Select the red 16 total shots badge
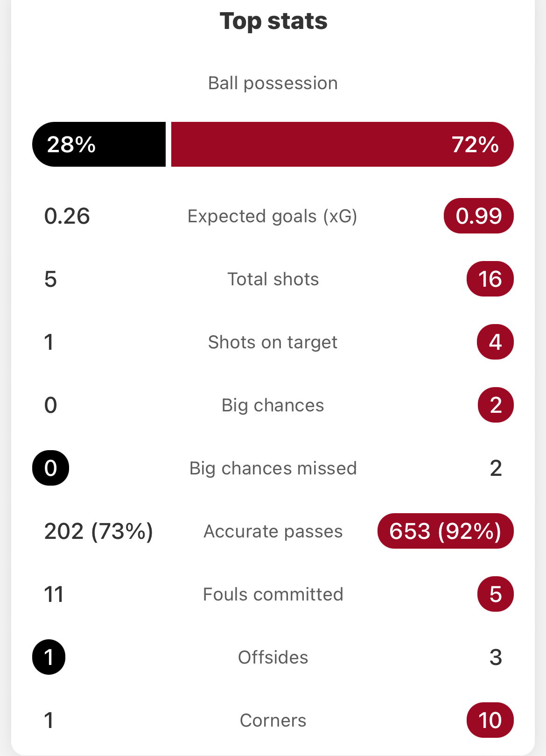The height and width of the screenshot is (756, 546). point(490,279)
